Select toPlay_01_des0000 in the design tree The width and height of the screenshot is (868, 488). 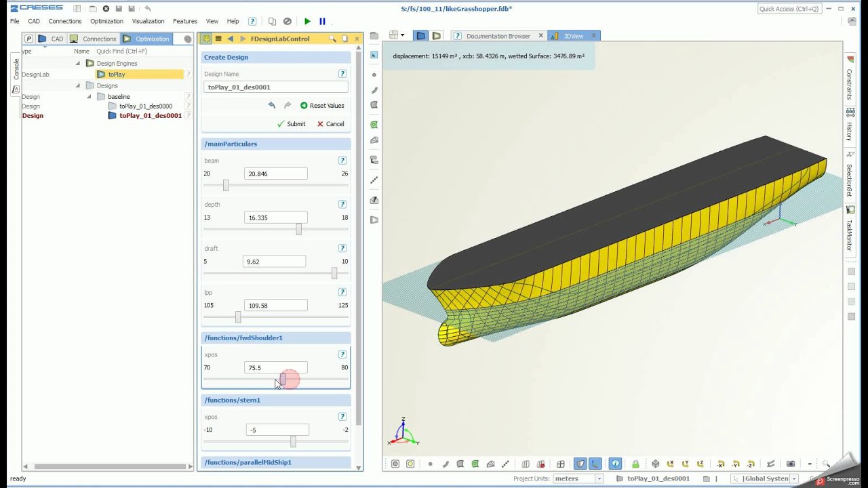point(146,106)
